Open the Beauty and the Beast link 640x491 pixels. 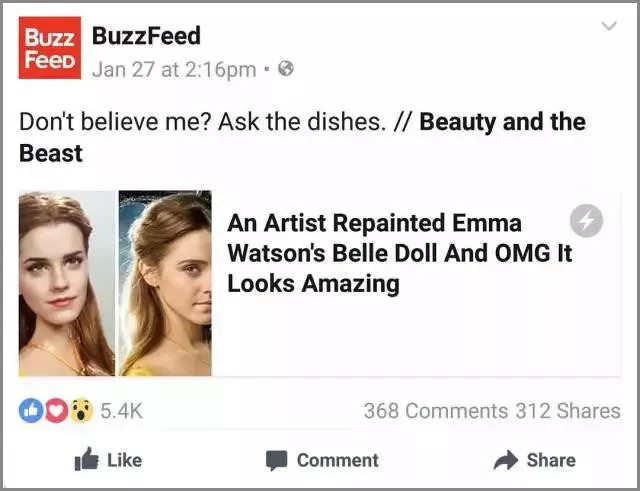coord(302,138)
